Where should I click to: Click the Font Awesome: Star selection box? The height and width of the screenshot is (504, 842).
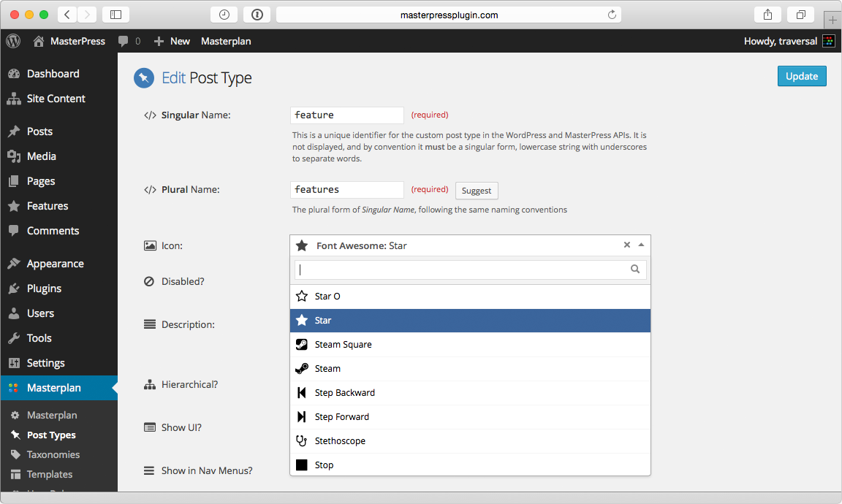coord(470,245)
